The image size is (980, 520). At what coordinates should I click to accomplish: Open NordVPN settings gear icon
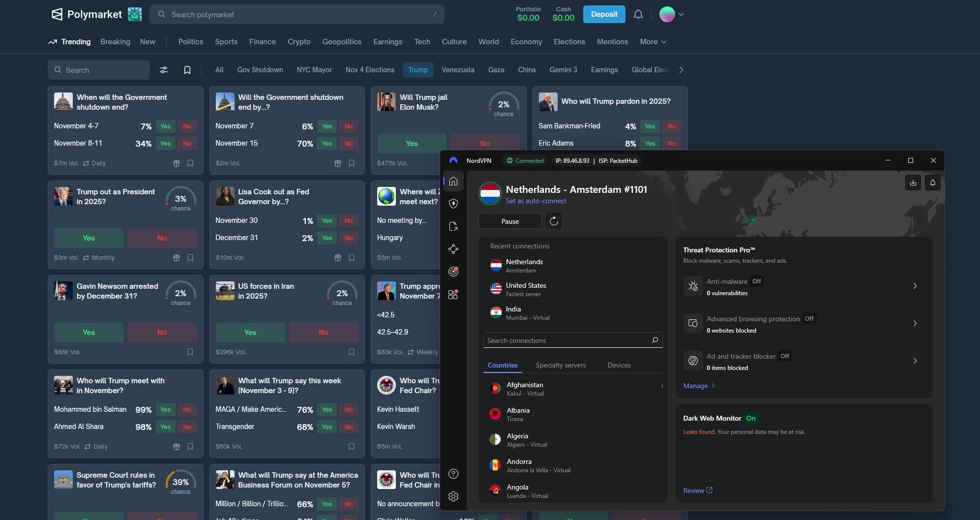click(453, 496)
